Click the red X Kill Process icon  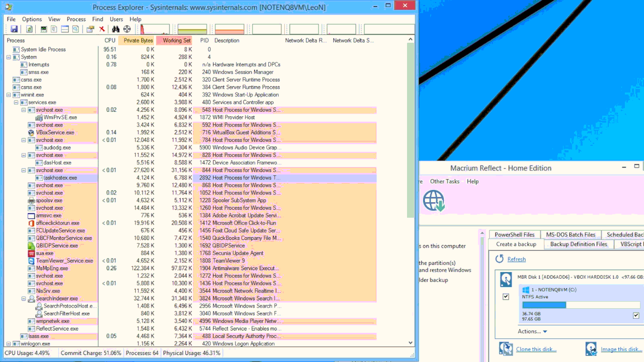102,29
